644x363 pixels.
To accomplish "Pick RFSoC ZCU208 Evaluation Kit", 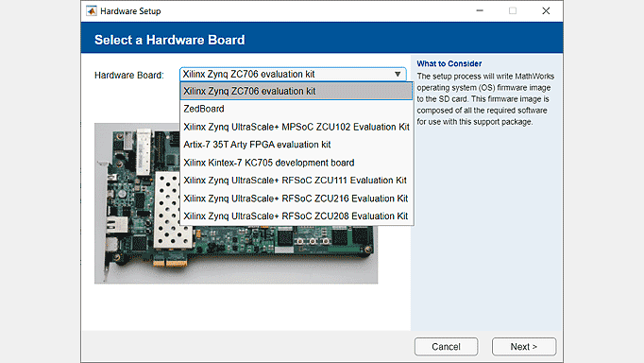I will [297, 216].
